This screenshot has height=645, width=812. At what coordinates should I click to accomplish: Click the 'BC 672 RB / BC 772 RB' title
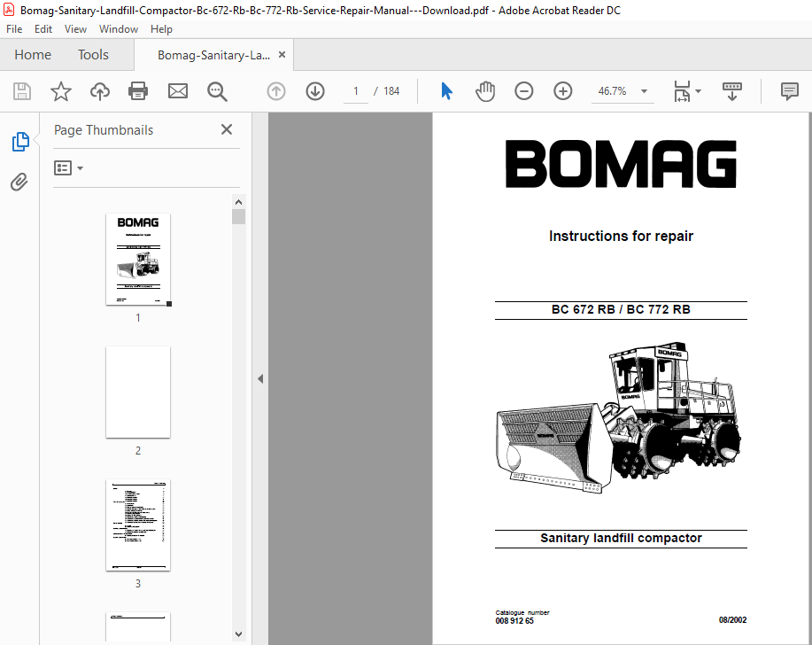click(x=621, y=309)
